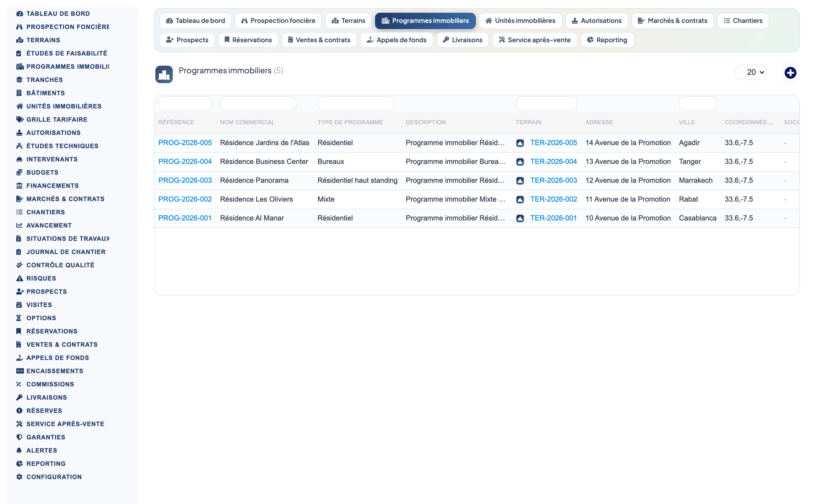815x504 pixels.
Task: Click the 11 Avenue de la Promotion cell
Action: pyautogui.click(x=628, y=199)
